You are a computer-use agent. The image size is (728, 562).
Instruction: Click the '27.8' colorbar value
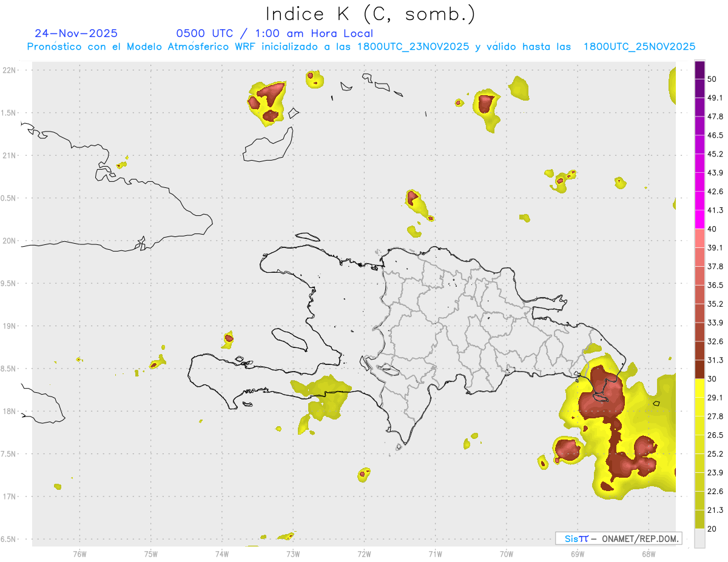click(715, 416)
